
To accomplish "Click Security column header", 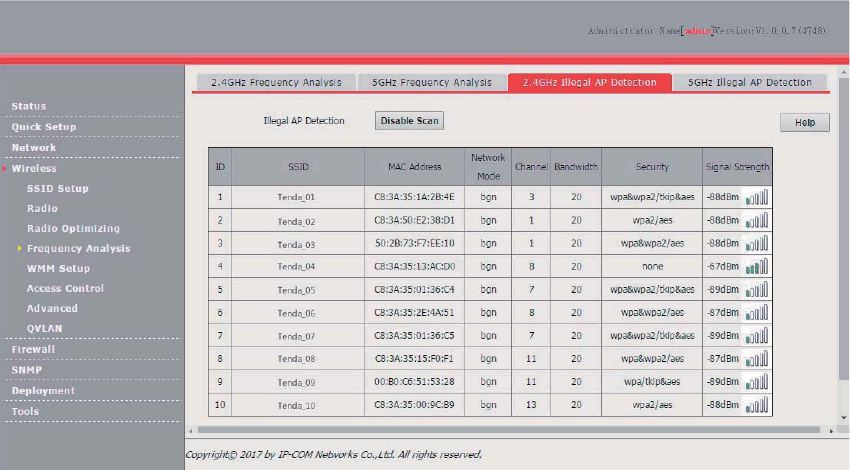I will pyautogui.click(x=652, y=167).
